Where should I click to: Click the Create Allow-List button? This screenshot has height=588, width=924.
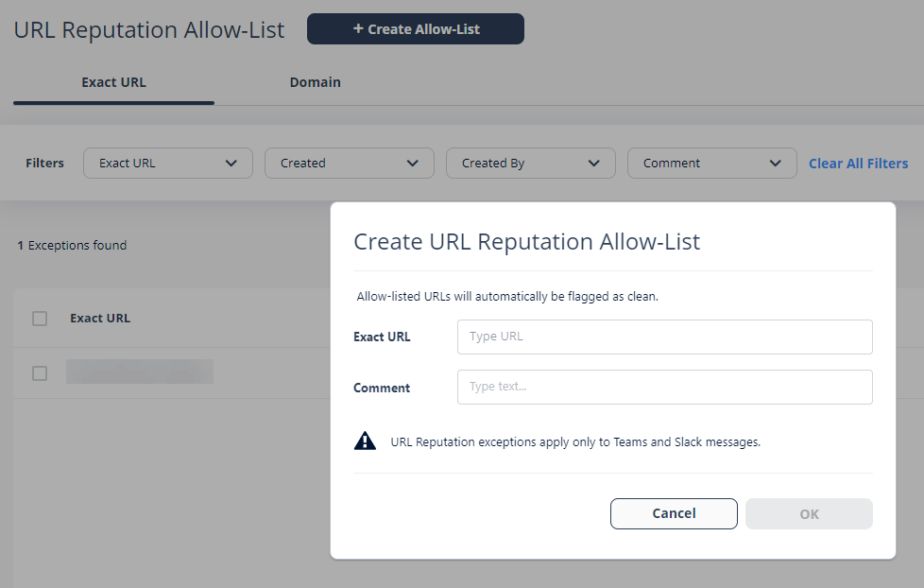click(416, 29)
